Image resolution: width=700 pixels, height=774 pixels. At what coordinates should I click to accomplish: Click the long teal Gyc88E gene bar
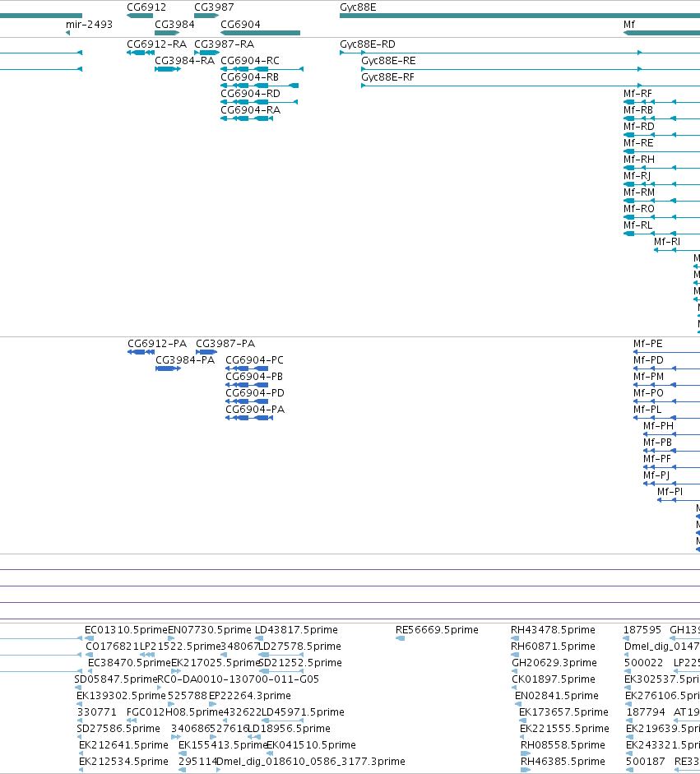pyautogui.click(x=520, y=16)
